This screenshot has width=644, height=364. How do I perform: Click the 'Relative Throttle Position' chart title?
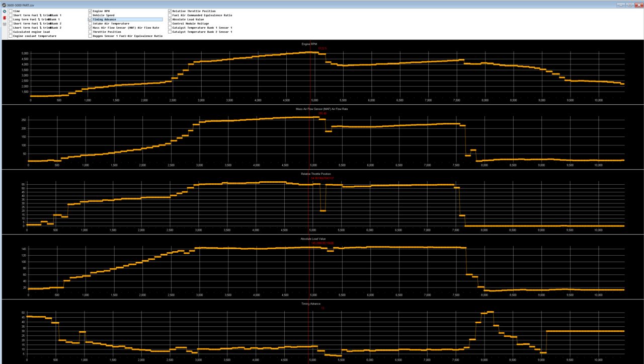tap(316, 174)
